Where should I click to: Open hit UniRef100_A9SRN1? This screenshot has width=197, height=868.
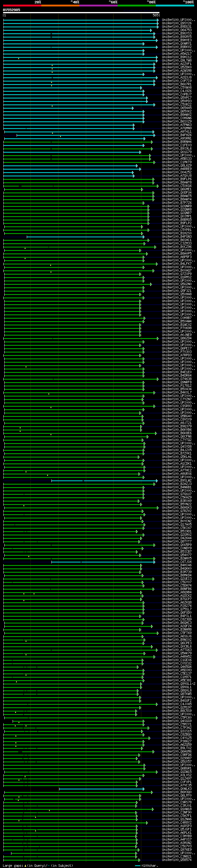(x=177, y=138)
